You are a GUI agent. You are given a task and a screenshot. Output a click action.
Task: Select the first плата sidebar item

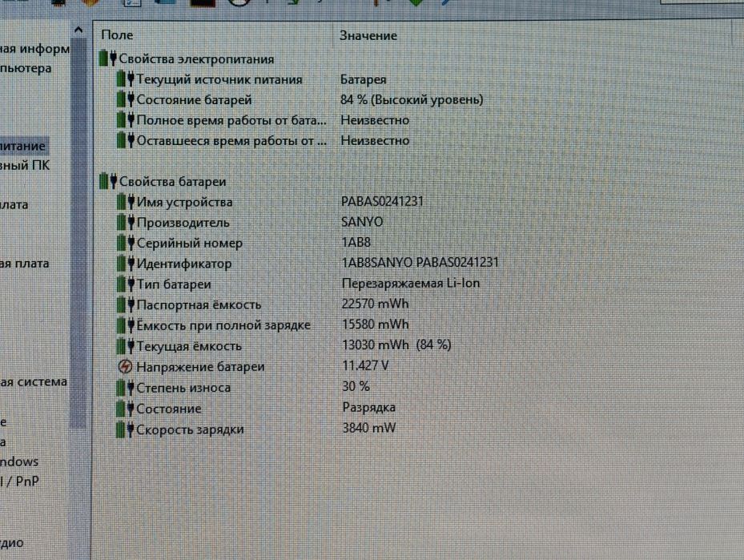click(x=14, y=204)
